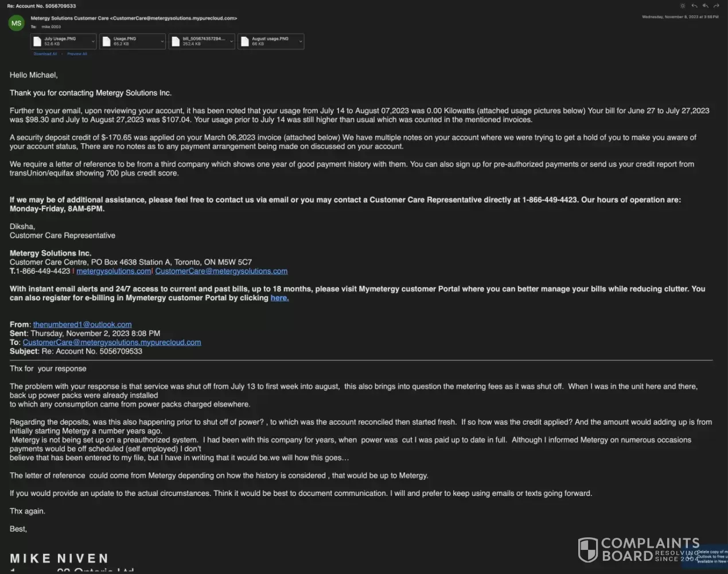Click the email subject 'Re: Account No. 5056709533' title

pyautogui.click(x=41, y=6)
